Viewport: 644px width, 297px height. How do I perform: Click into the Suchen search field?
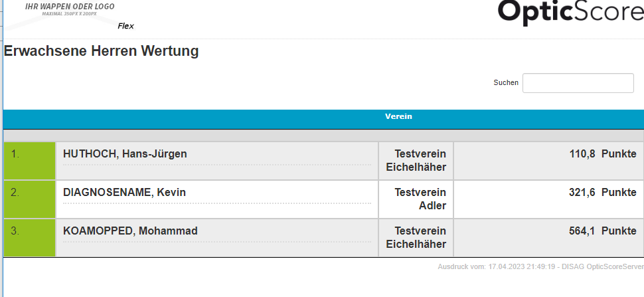578,83
